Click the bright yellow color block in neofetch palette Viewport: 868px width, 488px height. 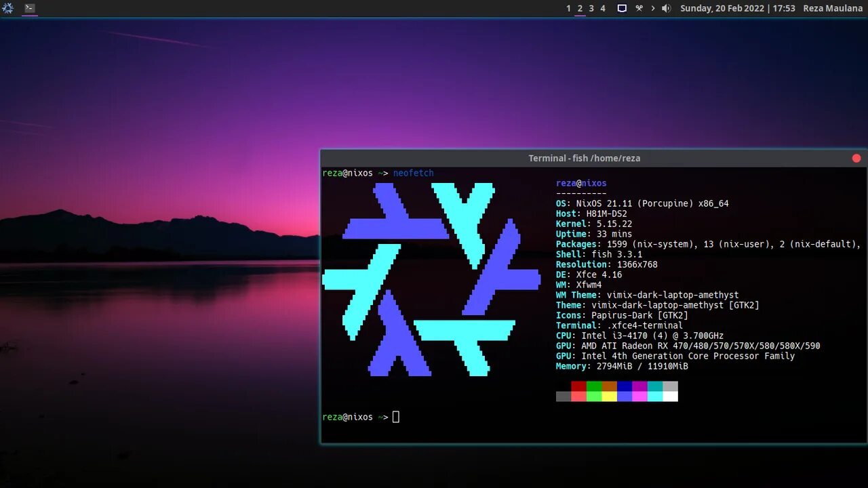[609, 396]
